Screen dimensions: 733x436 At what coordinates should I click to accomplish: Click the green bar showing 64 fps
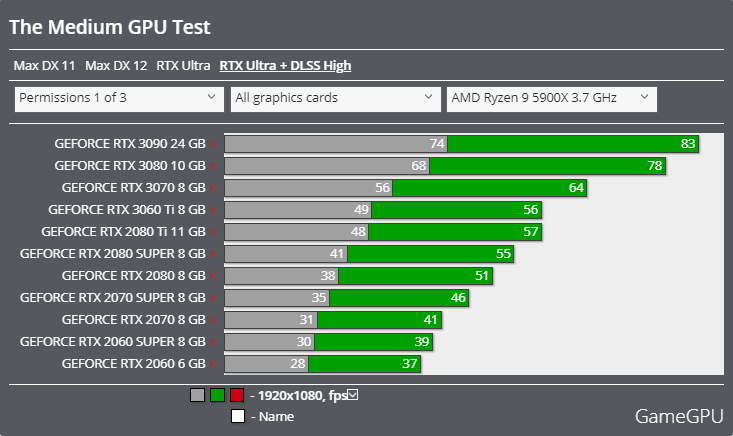[489, 187]
